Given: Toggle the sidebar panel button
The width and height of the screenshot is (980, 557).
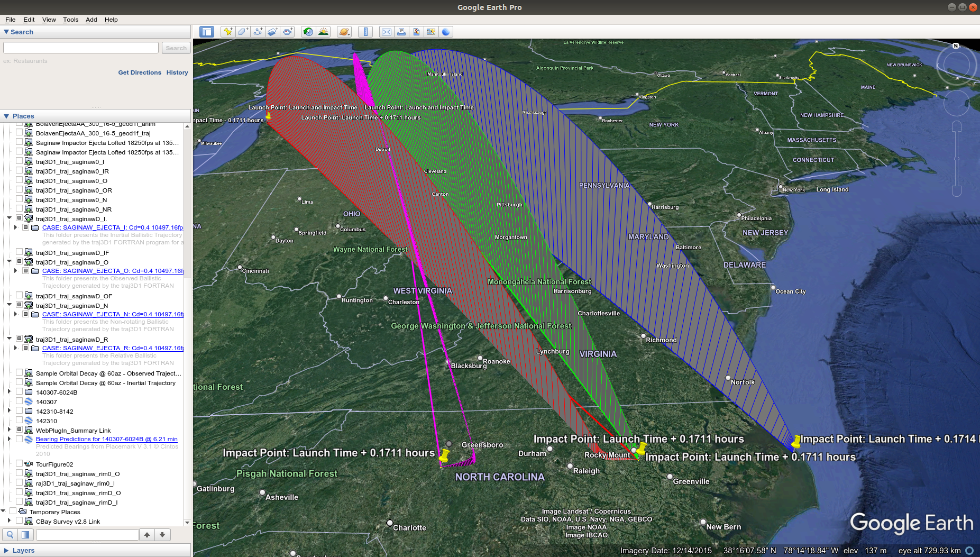Looking at the screenshot, I should [207, 32].
